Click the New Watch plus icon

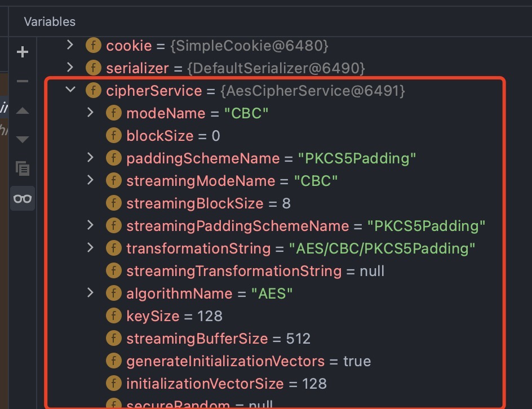(23, 52)
